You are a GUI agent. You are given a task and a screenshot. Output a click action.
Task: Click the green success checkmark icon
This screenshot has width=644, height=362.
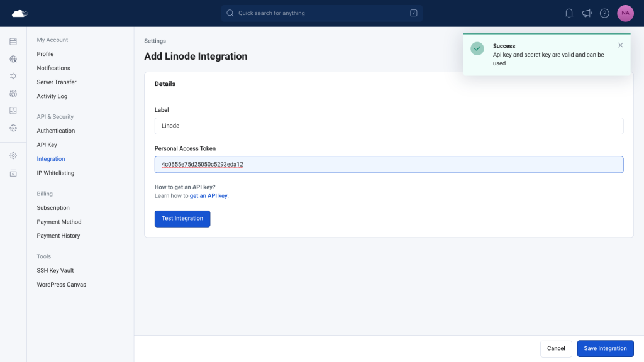point(477,48)
